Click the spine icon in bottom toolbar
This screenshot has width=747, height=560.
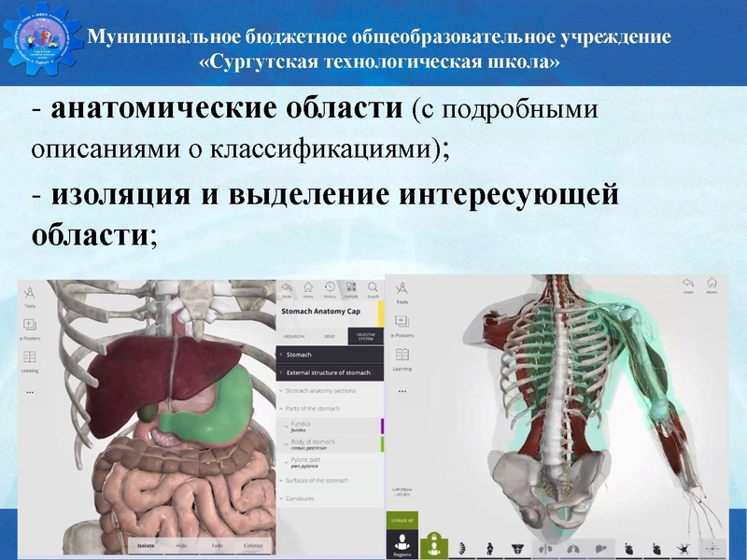464,547
